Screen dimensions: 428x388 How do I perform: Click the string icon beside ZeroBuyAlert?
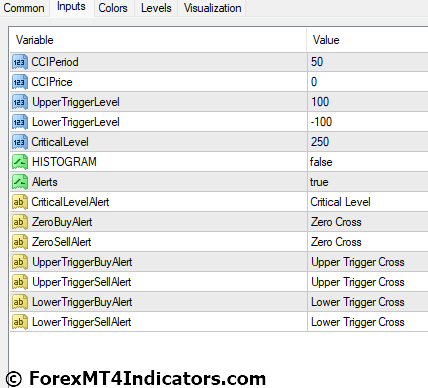(20, 222)
